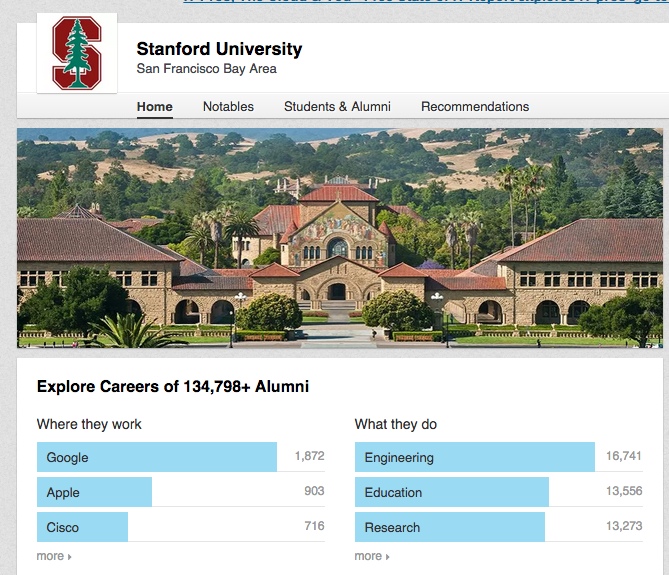Open the Students & Alumni tab
669x575 pixels.
[337, 107]
